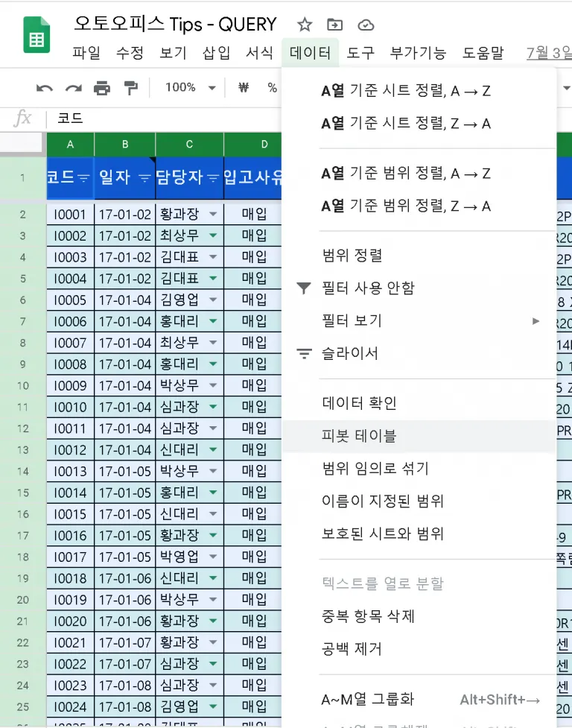The width and height of the screenshot is (572, 728).
Task: Open the 보기 menu
Action: point(173,52)
